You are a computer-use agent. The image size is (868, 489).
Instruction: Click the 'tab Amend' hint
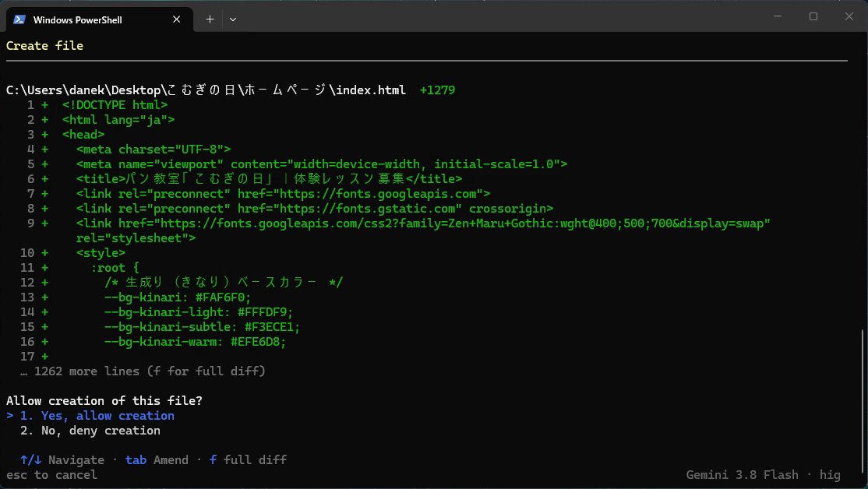point(157,459)
